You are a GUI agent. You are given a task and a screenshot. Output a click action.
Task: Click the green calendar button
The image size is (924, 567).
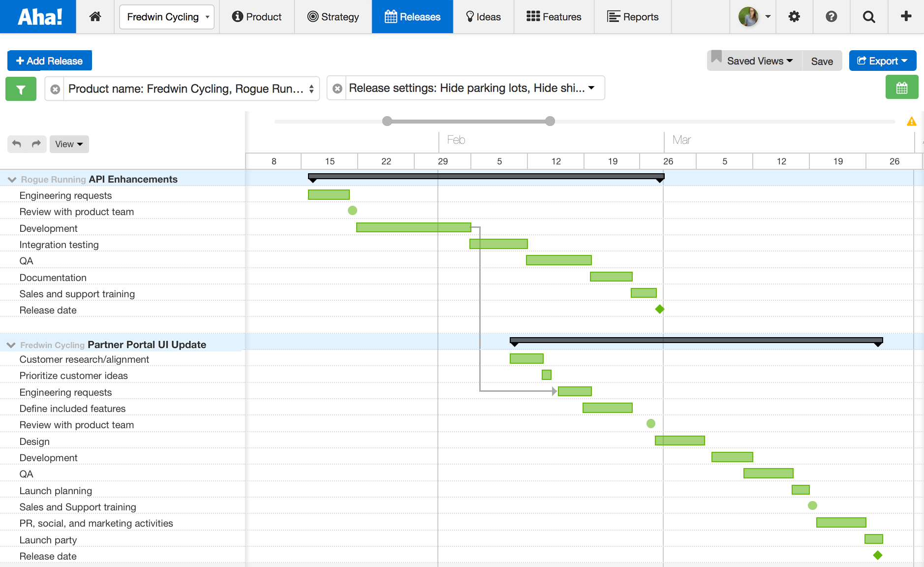click(x=902, y=88)
